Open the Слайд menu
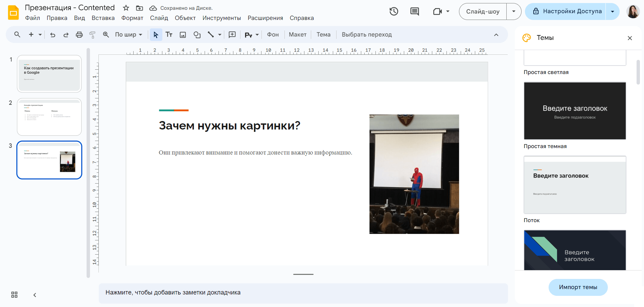The height and width of the screenshot is (307, 644). coord(159,18)
